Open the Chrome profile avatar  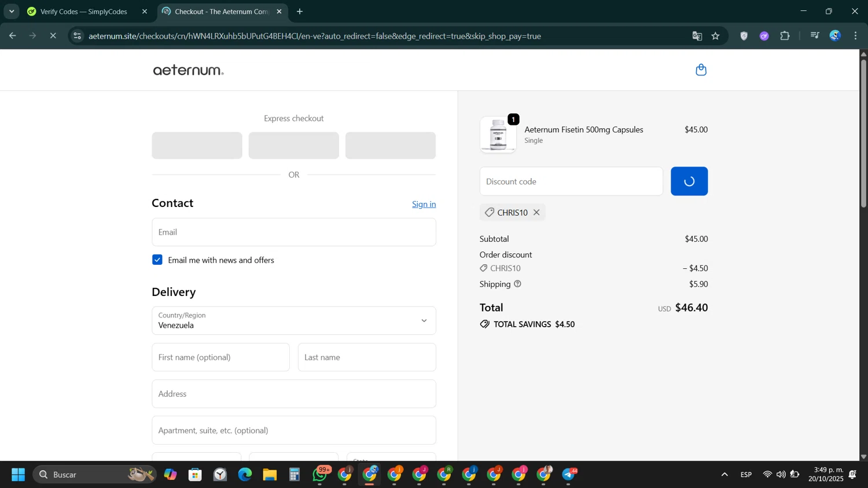pos(835,36)
